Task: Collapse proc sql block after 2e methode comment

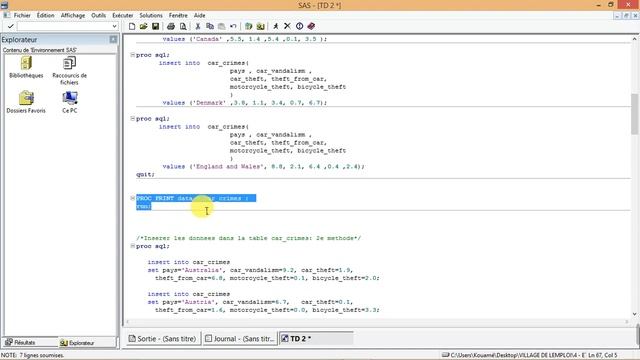Action: click(132, 246)
